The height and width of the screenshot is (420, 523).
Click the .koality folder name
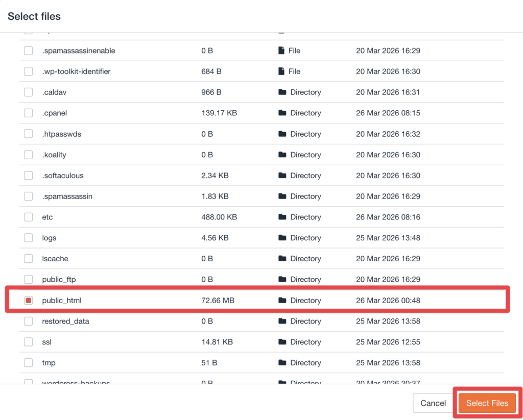pos(54,155)
